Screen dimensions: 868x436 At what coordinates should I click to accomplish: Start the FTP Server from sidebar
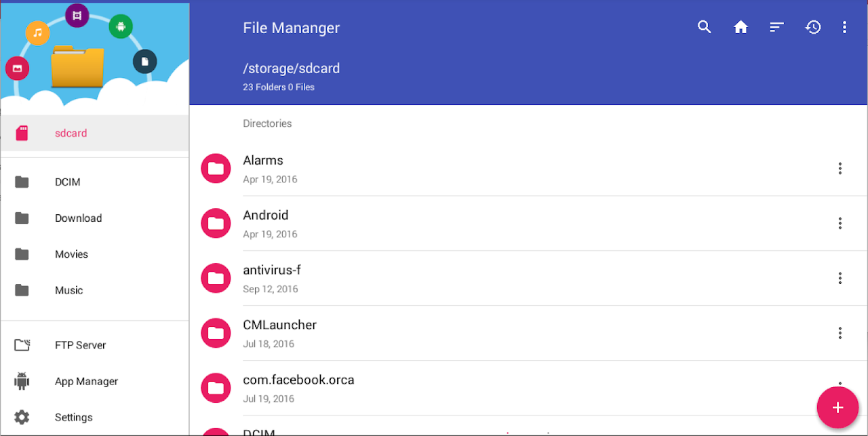pyautogui.click(x=80, y=345)
